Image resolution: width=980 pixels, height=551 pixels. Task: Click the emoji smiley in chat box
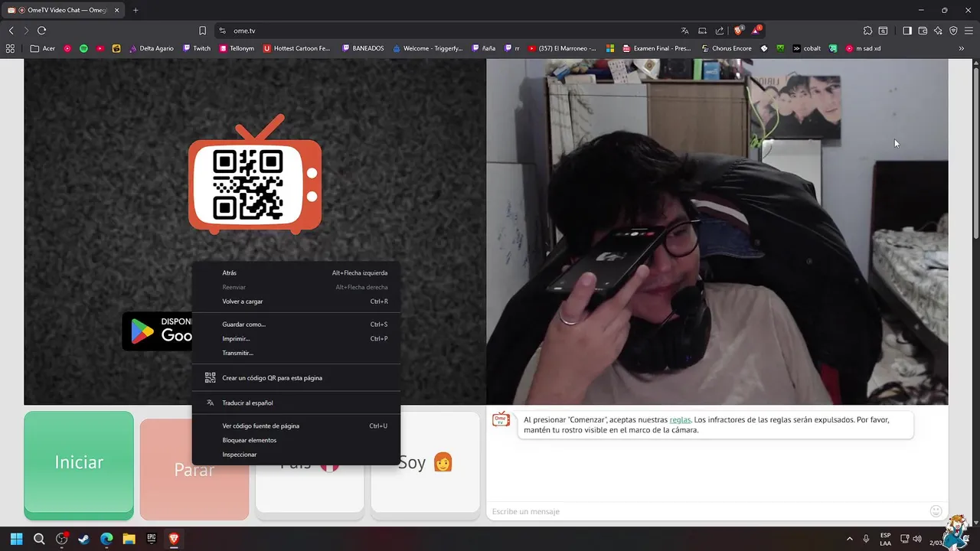(x=936, y=511)
